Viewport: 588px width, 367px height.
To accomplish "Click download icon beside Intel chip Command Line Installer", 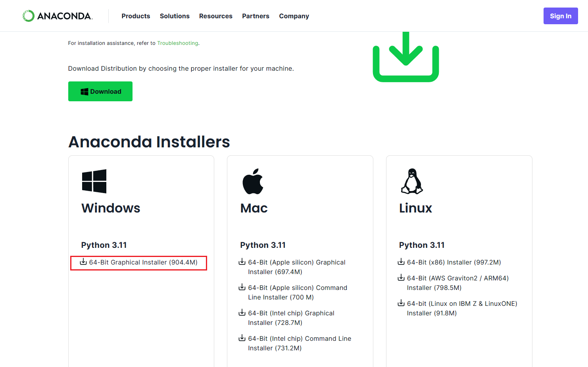I will [242, 338].
